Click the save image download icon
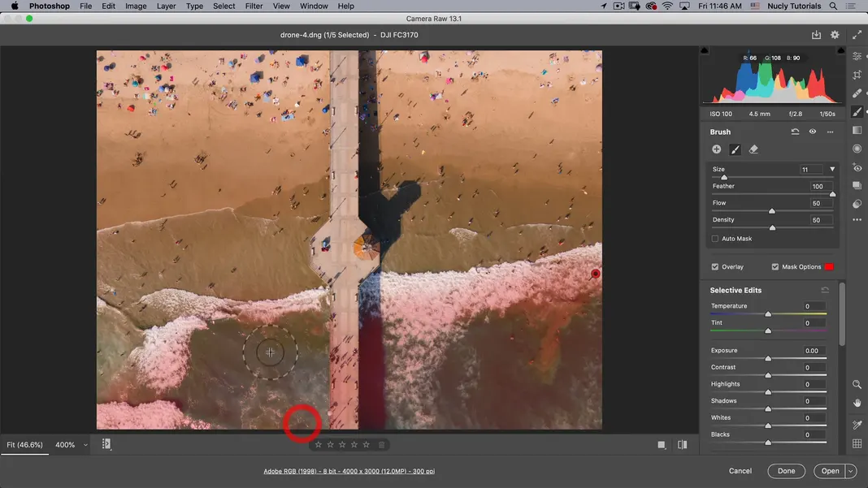Viewport: 868px width, 488px height. [816, 35]
